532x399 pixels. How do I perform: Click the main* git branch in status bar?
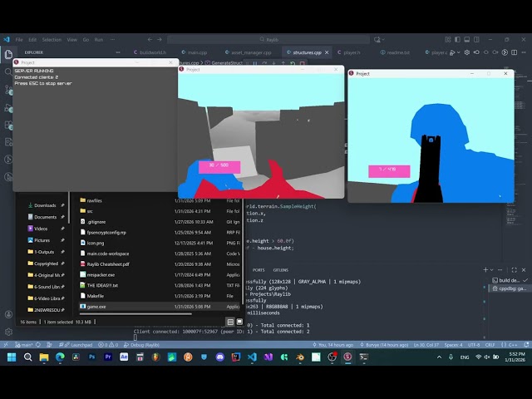pyautogui.click(x=24, y=345)
